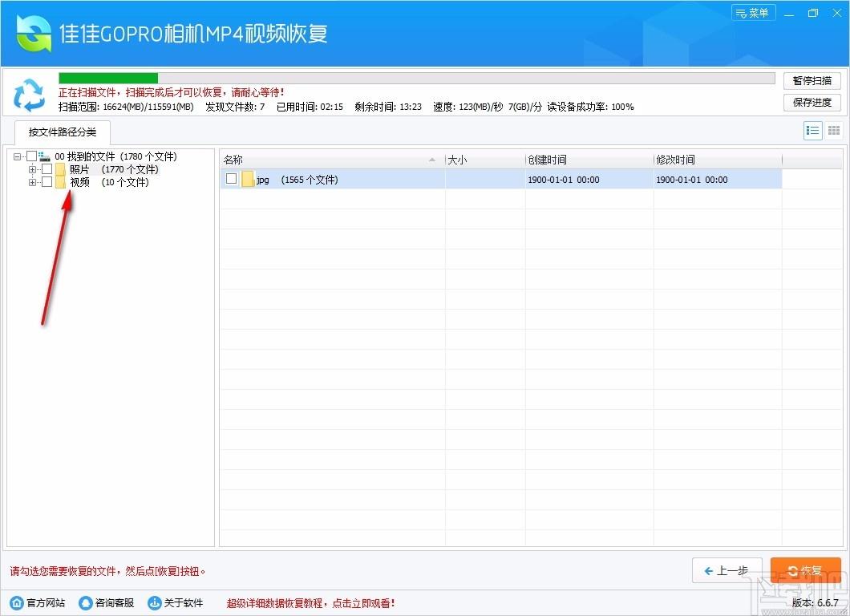The width and height of the screenshot is (850, 616).
Task: Click the 发现文件数: 7 status text
Action: click(235, 107)
